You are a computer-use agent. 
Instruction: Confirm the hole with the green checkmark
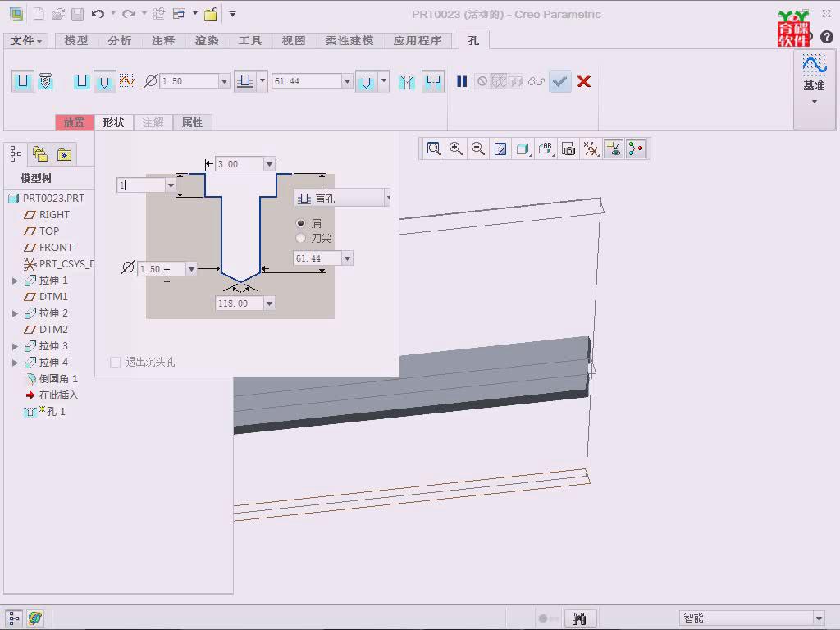click(559, 81)
